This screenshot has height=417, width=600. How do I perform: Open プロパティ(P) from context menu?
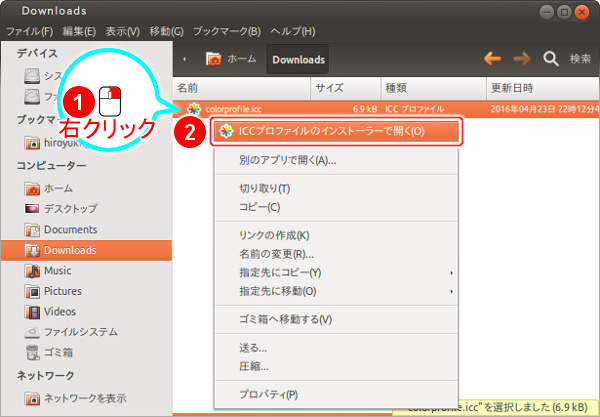coord(336,394)
